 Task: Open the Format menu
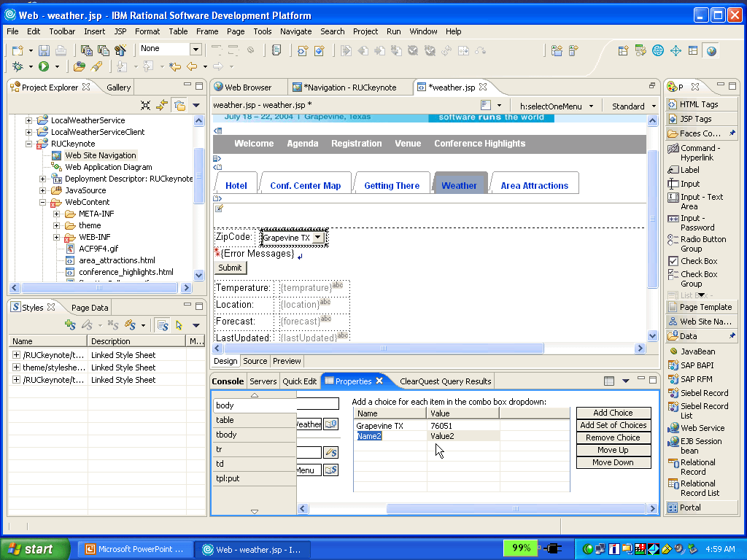click(x=147, y=31)
